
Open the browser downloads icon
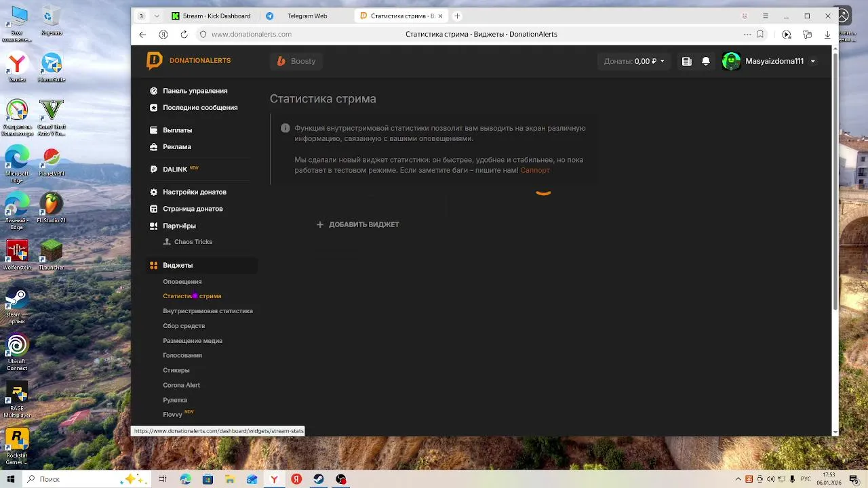click(x=827, y=34)
